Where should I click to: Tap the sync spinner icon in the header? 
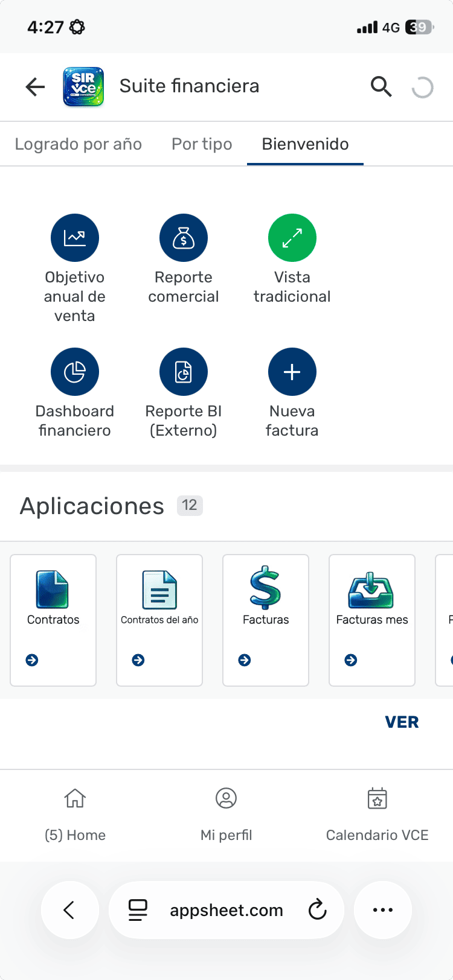point(423,87)
